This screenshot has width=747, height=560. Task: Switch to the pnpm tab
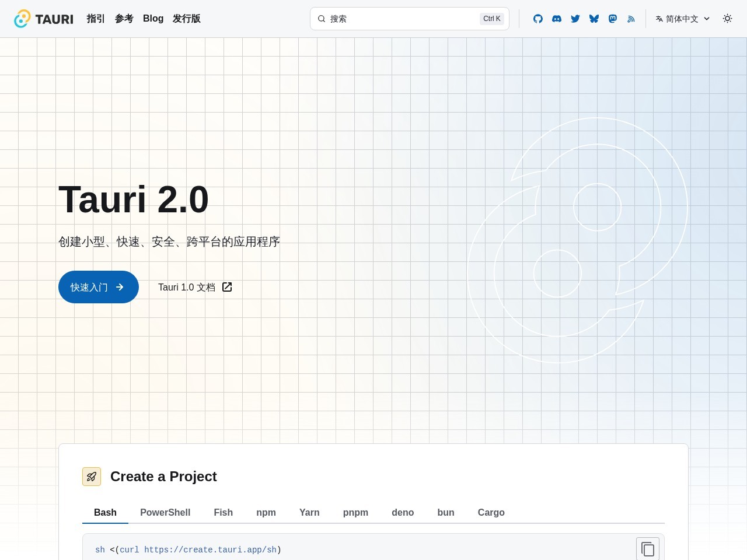(x=355, y=512)
